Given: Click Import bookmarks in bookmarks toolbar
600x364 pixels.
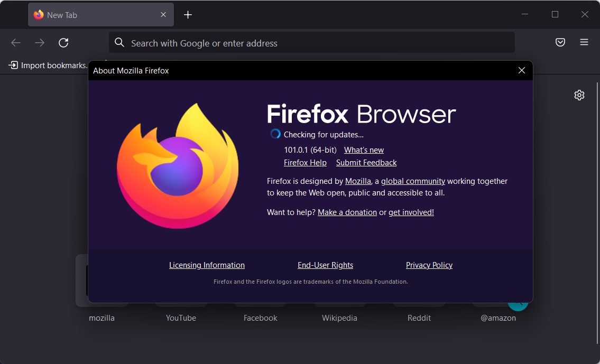Looking at the screenshot, I should pyautogui.click(x=48, y=66).
